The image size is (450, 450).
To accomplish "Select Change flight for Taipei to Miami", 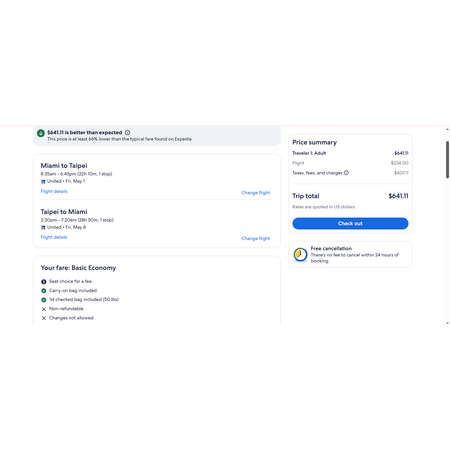I will click(x=256, y=238).
